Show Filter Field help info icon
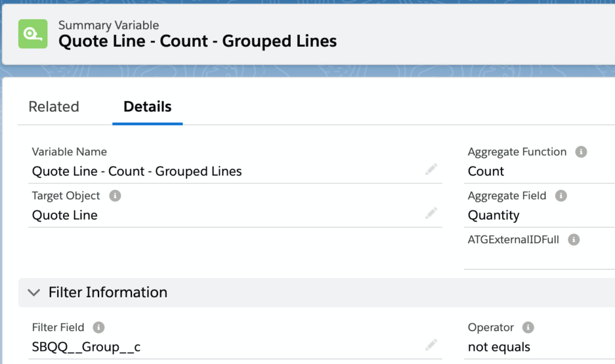Viewport: 615px width, 364px height. point(98,327)
